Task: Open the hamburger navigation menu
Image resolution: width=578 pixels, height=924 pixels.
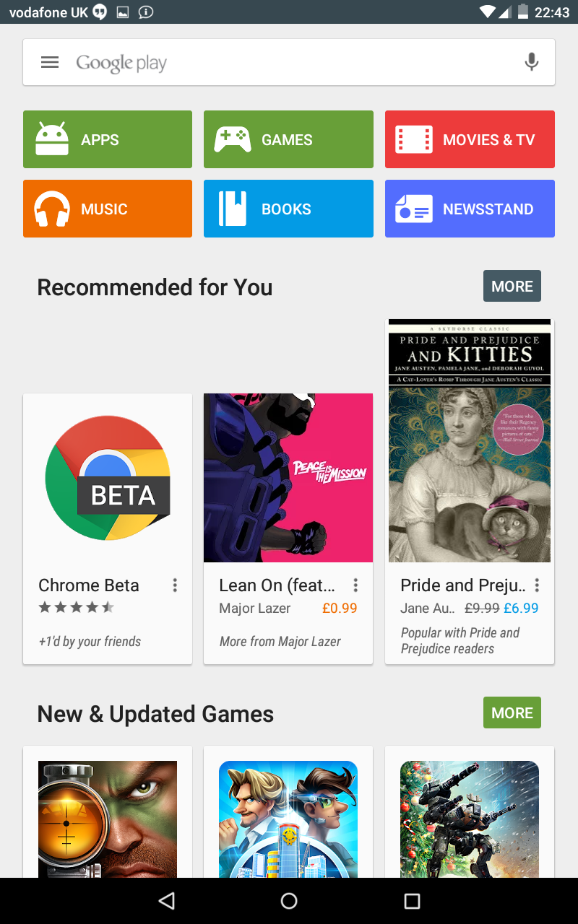Action: (x=50, y=63)
